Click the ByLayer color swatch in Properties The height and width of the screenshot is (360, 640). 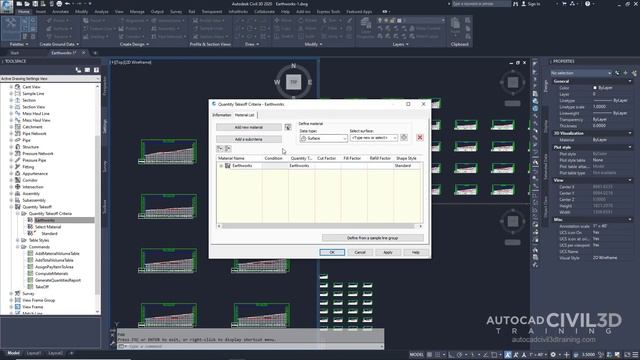(x=595, y=88)
